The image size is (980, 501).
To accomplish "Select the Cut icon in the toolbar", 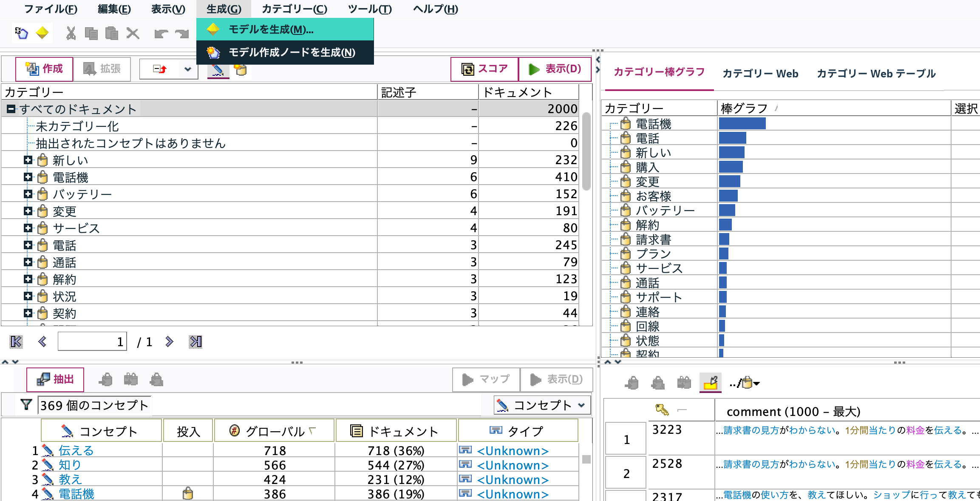I will coord(71,33).
